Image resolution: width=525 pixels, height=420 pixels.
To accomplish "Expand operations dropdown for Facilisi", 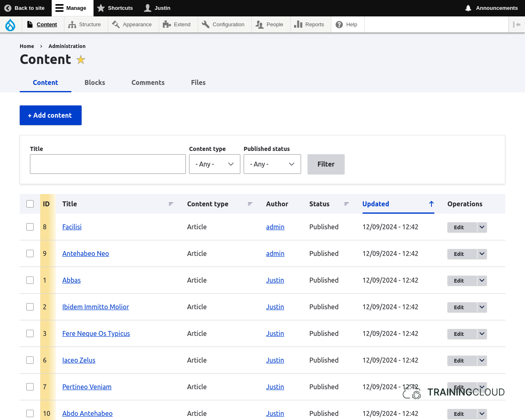I will tap(482, 227).
